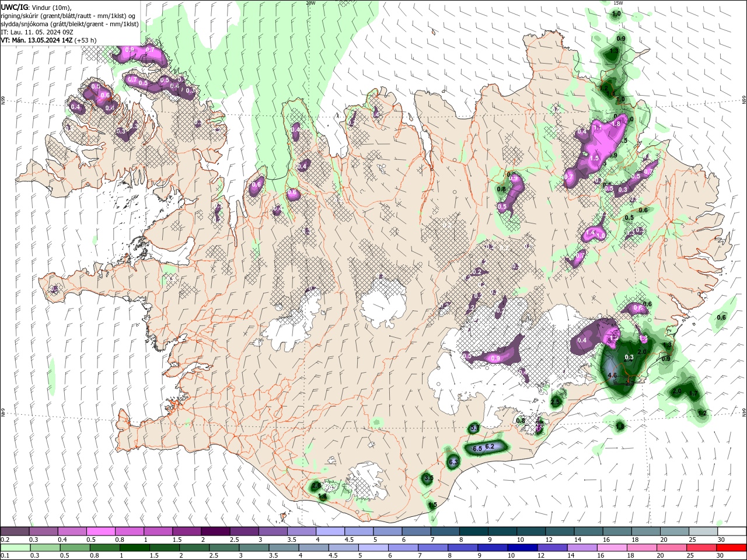Viewport: 747px width, 560px height.
Task: Click the 3.5 precipitation value on the south coast
Action: click(x=428, y=478)
